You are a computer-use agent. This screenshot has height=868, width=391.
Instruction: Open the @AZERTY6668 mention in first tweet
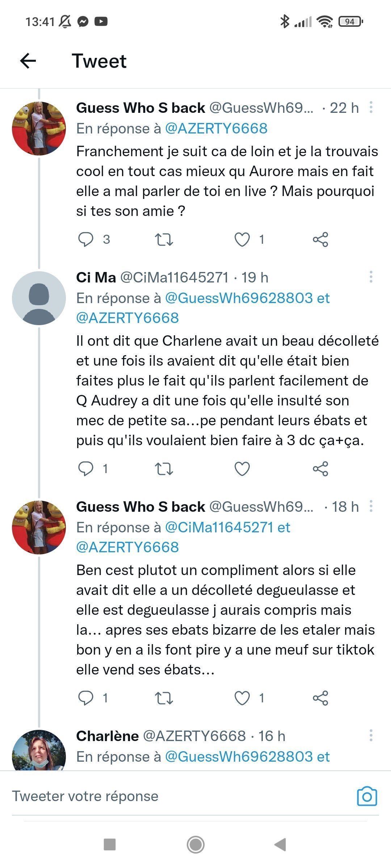click(216, 128)
